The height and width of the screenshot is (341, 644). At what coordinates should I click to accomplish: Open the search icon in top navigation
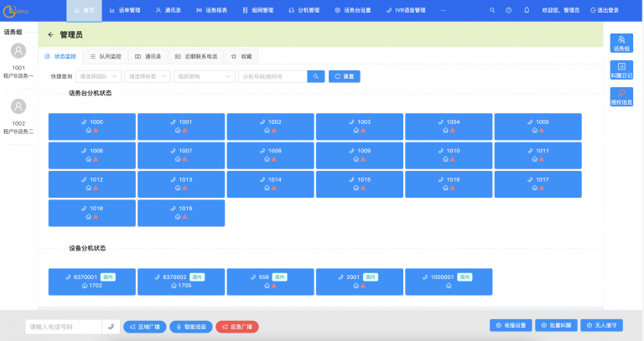pyautogui.click(x=492, y=10)
